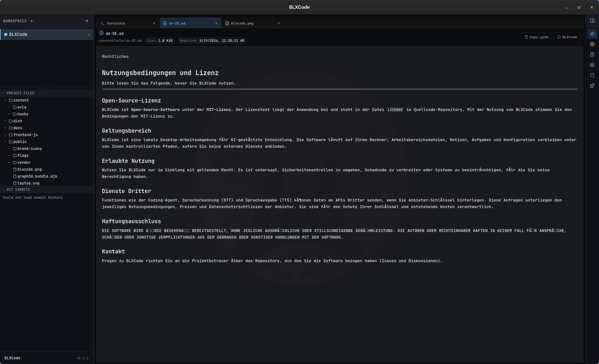Click the file icon beside de-DE.md header
599x364 pixels.
pyautogui.click(x=101, y=33)
